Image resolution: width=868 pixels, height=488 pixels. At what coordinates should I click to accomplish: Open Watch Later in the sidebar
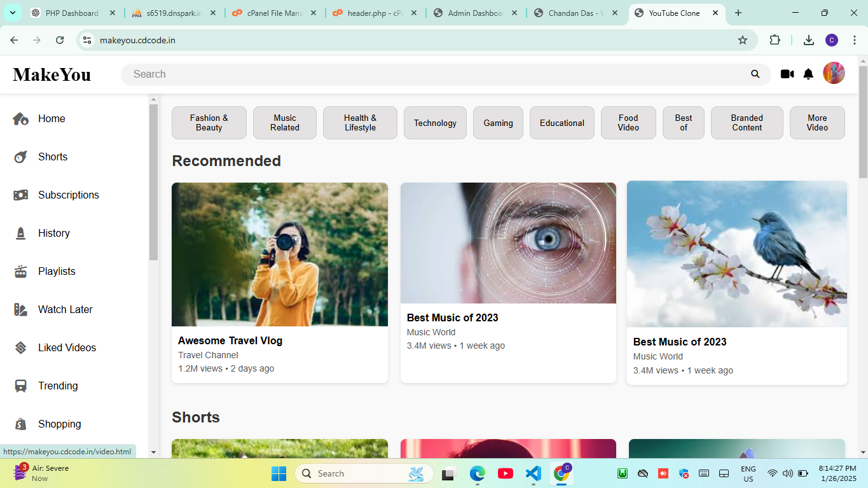click(65, 310)
